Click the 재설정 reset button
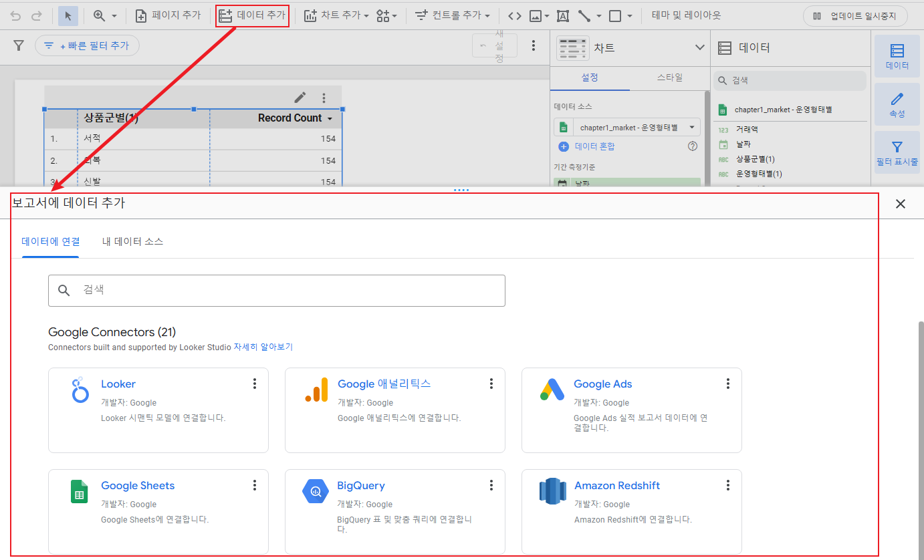The width and height of the screenshot is (924, 560). pyautogui.click(x=495, y=45)
